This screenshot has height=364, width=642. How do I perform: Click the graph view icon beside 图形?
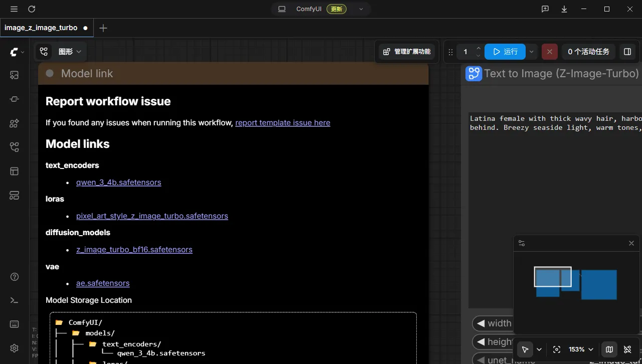tap(44, 52)
